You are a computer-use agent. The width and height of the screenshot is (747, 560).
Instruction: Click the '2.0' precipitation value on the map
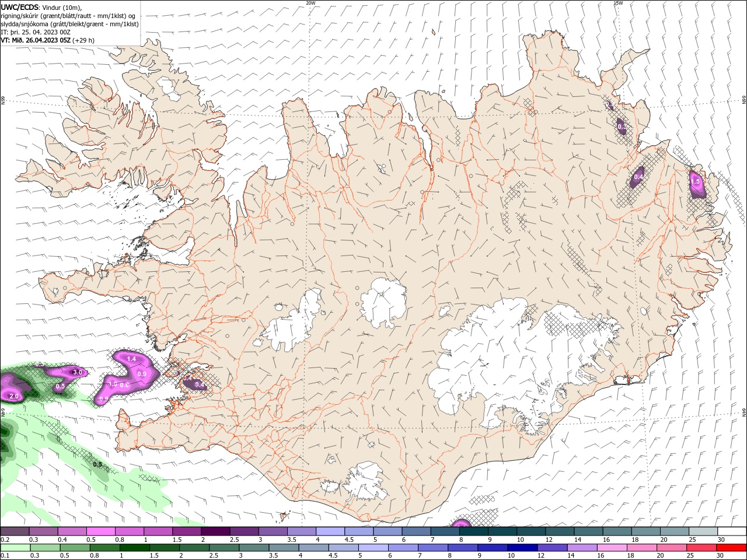point(15,397)
